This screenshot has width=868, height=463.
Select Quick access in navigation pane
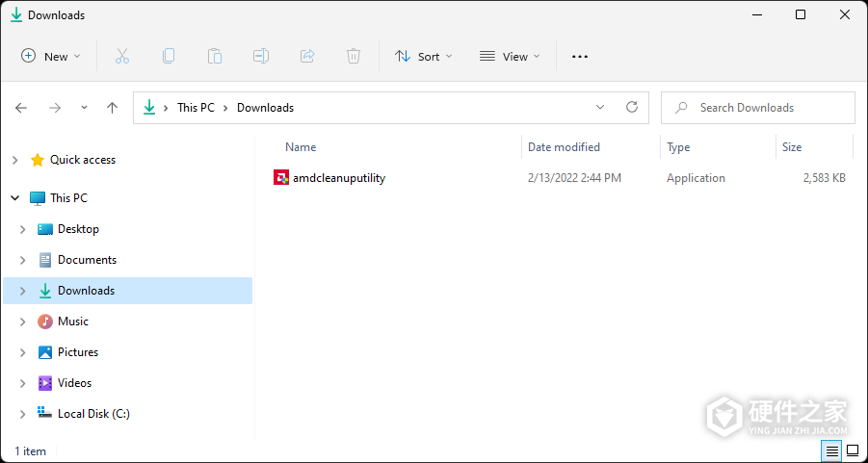pyautogui.click(x=83, y=160)
